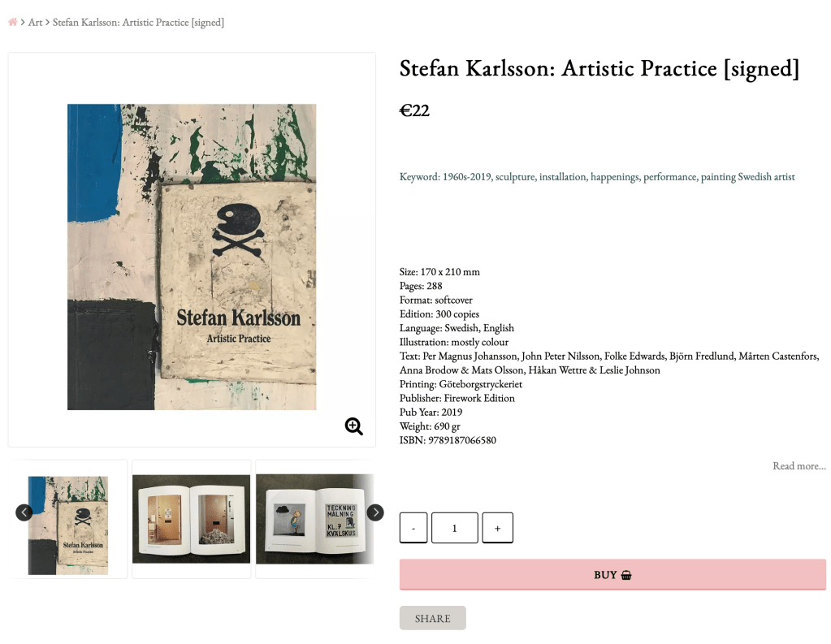Show the Teckning Malning page thumbnail

tap(314, 519)
